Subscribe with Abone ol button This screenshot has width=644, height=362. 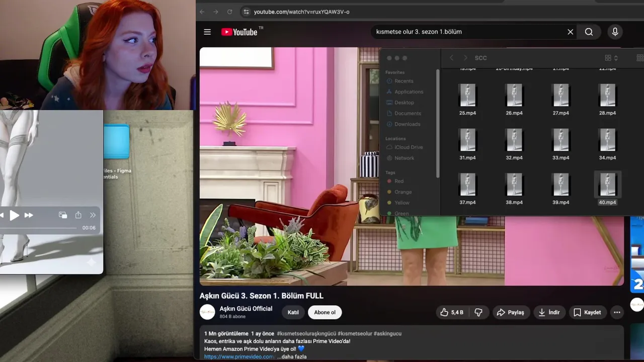[x=325, y=312]
